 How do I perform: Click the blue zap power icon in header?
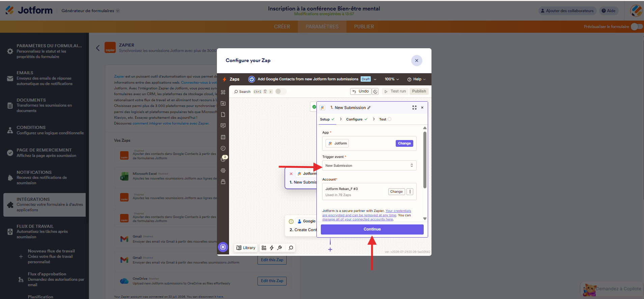point(252,79)
